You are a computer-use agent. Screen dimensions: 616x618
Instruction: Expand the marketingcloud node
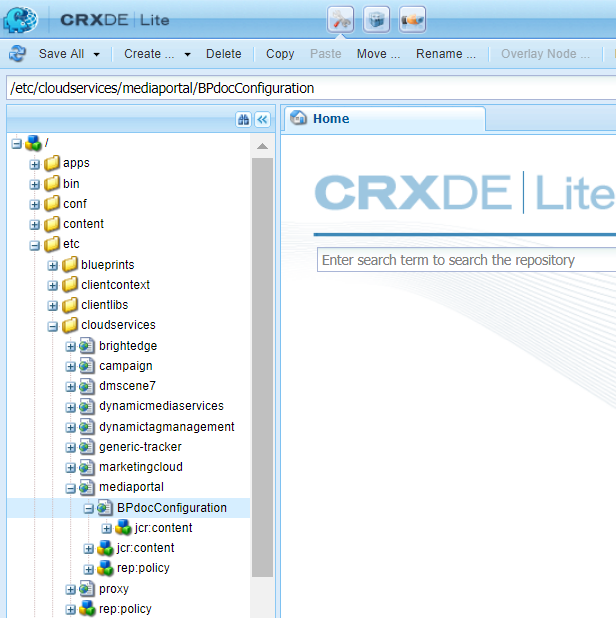pos(71,468)
